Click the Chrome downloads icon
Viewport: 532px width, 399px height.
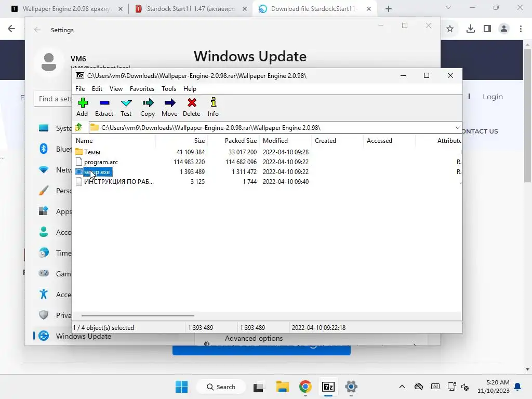tap(470, 29)
